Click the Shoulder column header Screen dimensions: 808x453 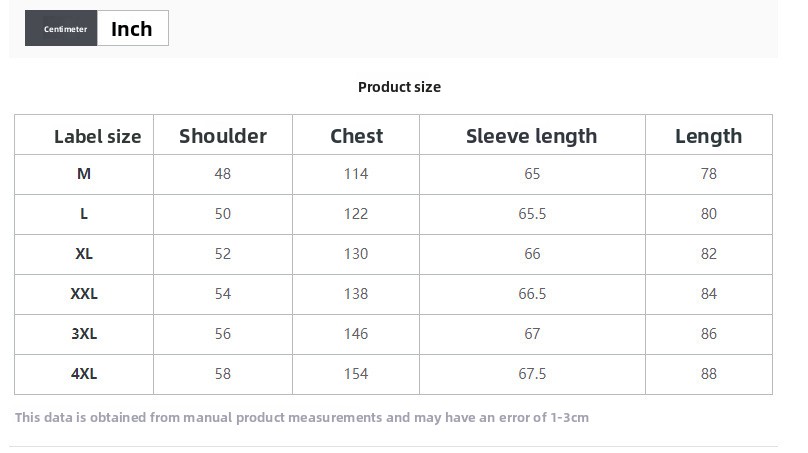223,136
